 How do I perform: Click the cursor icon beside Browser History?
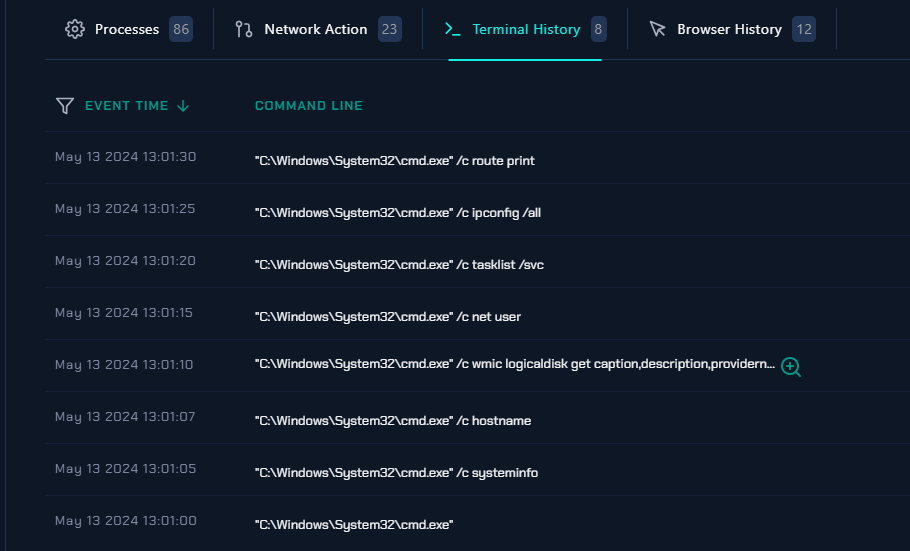(x=657, y=29)
